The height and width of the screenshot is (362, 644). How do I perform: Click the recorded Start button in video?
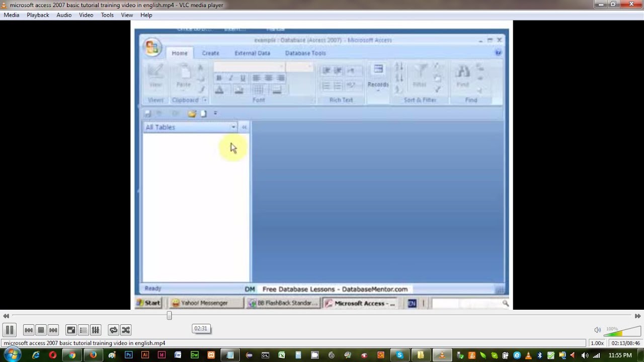click(149, 303)
